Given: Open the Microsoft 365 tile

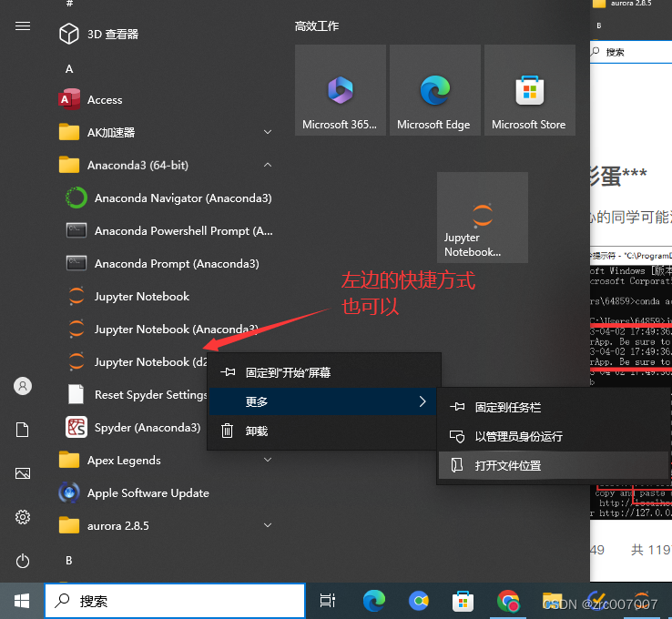Looking at the screenshot, I should click(341, 90).
